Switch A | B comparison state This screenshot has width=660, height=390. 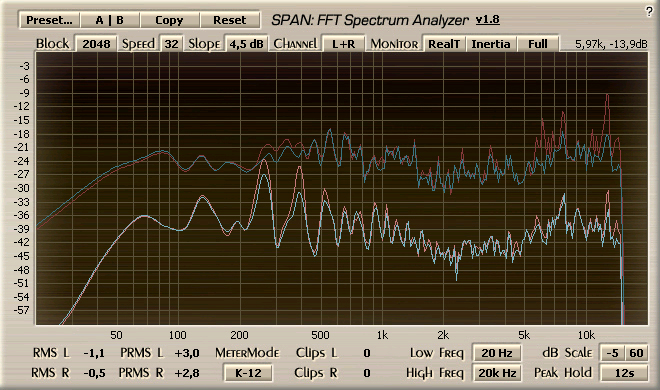point(109,20)
